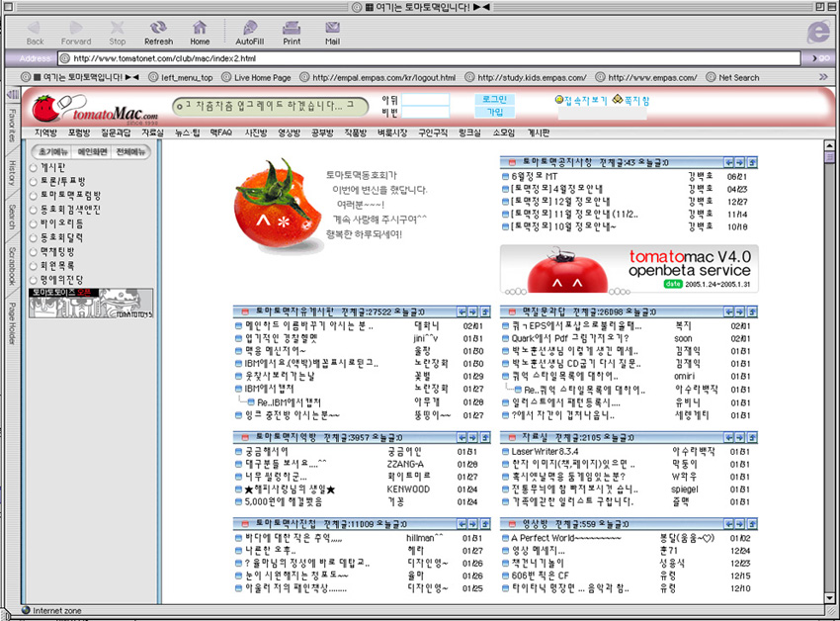Open the Favorites side tab
This screenshot has width=840, height=621.
click(x=12, y=122)
